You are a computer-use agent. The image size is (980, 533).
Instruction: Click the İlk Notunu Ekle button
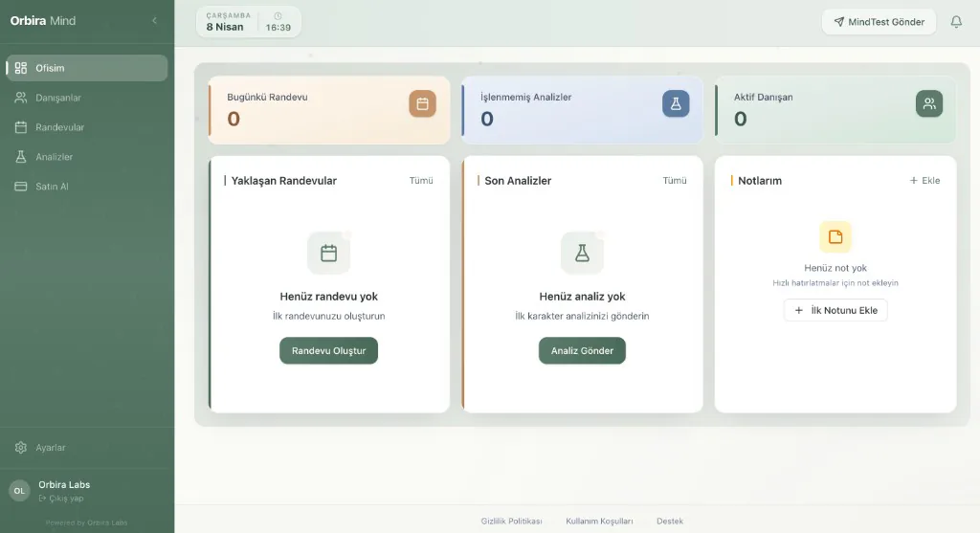pyautogui.click(x=835, y=311)
